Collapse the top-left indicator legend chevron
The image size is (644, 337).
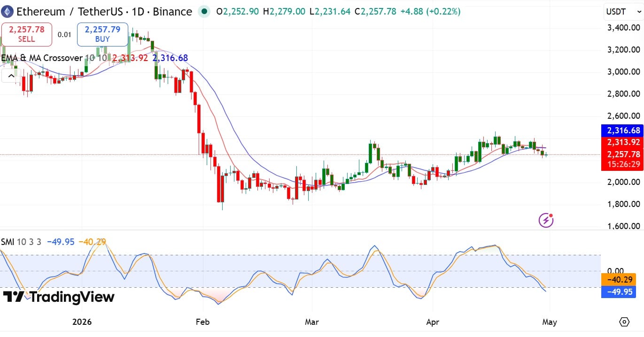[11, 75]
